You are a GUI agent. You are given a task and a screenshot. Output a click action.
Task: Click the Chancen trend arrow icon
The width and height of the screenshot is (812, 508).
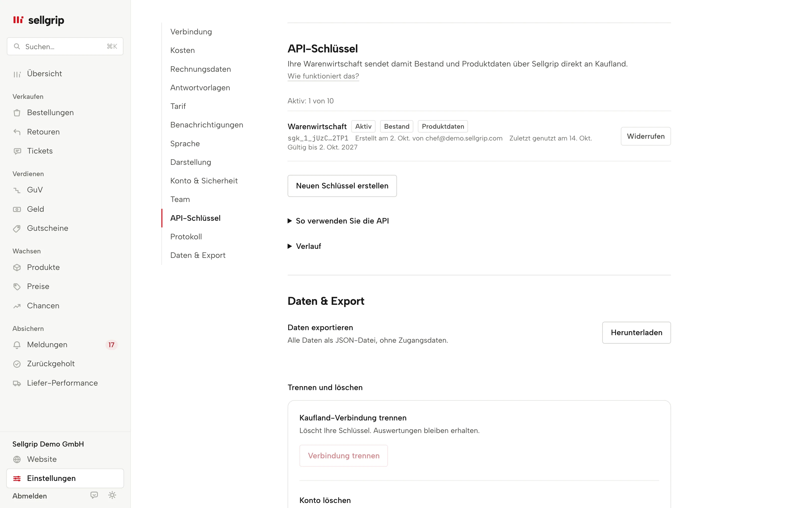click(x=17, y=306)
